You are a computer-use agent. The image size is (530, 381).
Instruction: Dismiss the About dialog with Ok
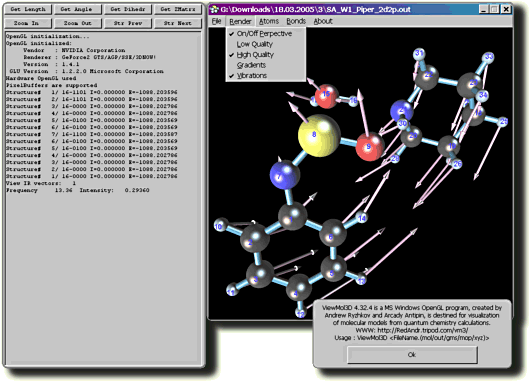coord(412,355)
